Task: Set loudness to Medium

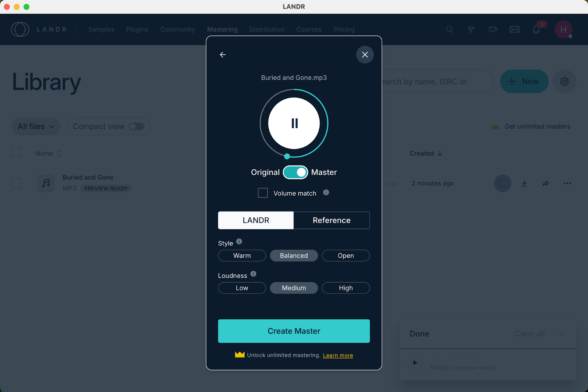Action: tap(294, 288)
